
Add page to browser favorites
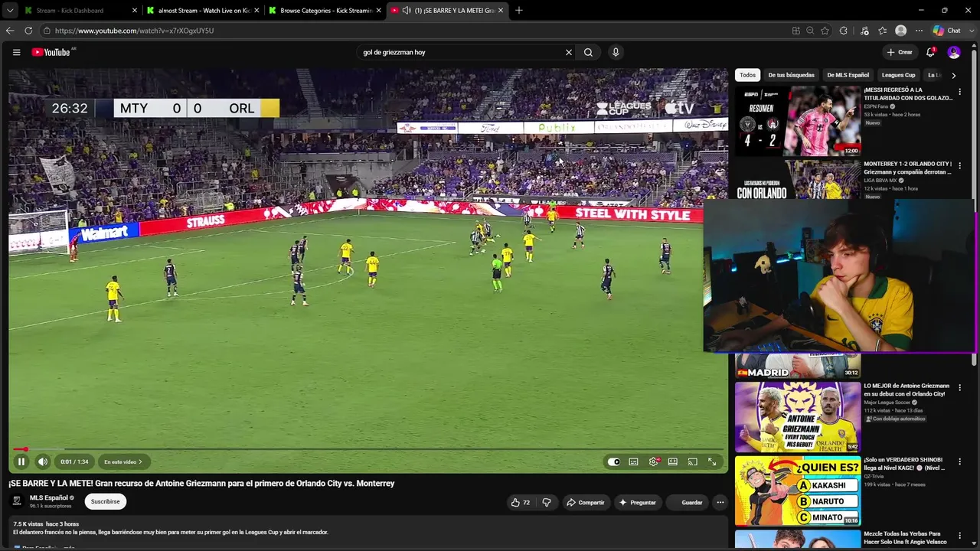click(825, 31)
